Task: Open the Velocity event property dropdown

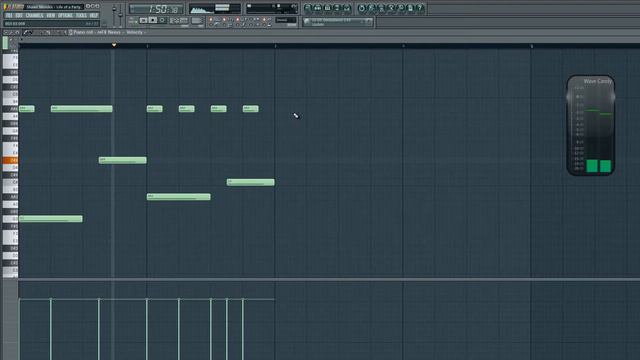Action: (136, 32)
